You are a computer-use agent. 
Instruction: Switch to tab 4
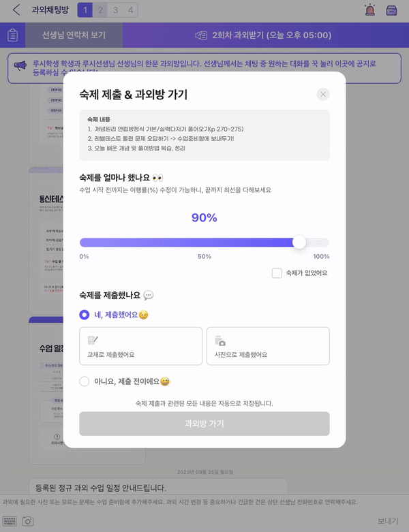130,10
